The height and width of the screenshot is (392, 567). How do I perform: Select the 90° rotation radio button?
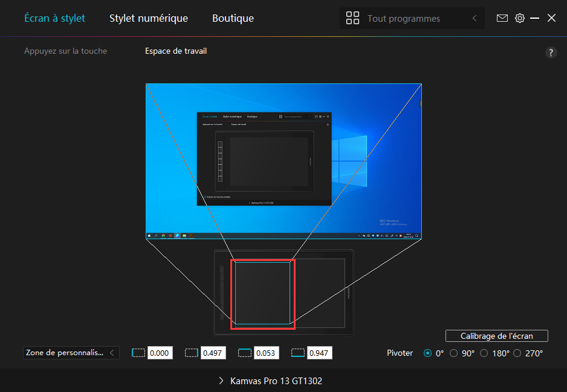pyautogui.click(x=453, y=353)
